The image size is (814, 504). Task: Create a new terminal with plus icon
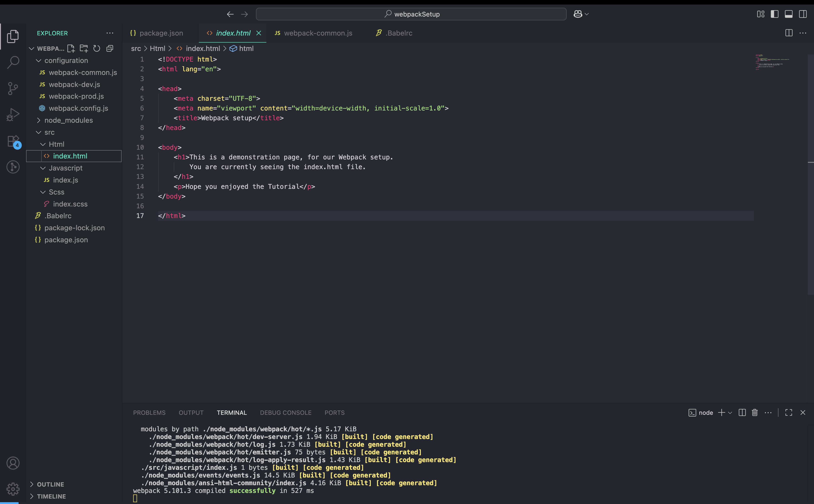coord(721,413)
